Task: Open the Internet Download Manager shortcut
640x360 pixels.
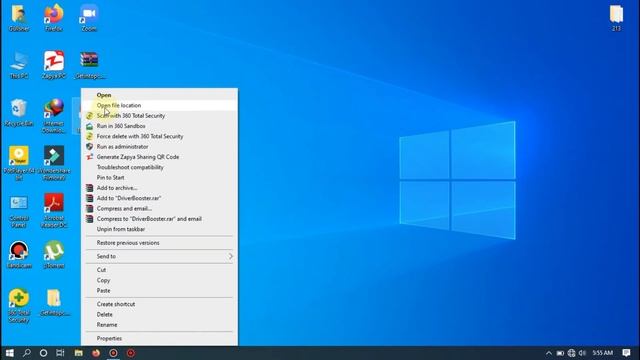Action: [x=54, y=116]
